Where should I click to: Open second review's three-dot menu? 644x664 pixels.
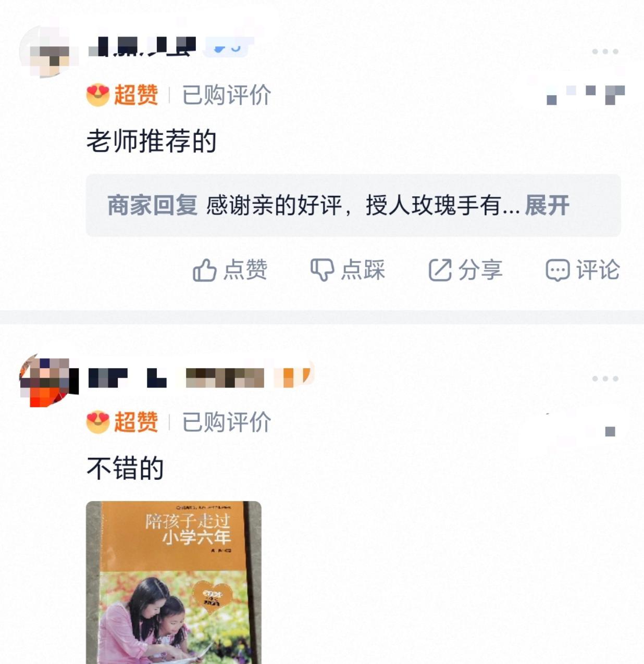coord(605,379)
